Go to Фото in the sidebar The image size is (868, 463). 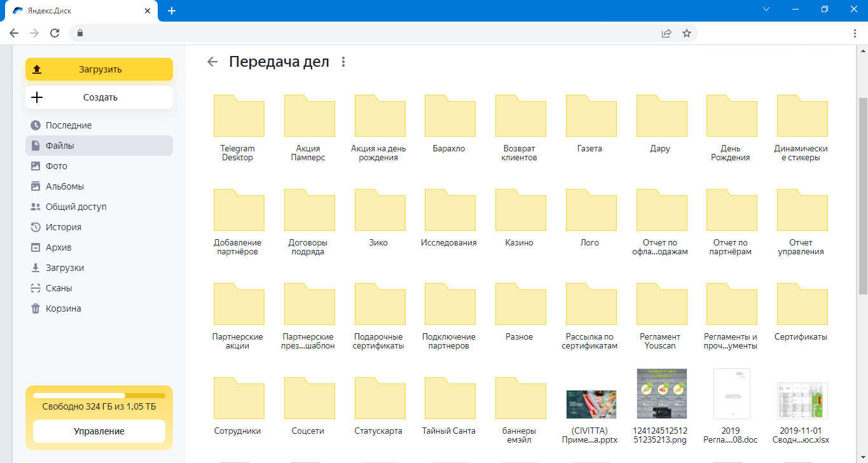click(99, 166)
